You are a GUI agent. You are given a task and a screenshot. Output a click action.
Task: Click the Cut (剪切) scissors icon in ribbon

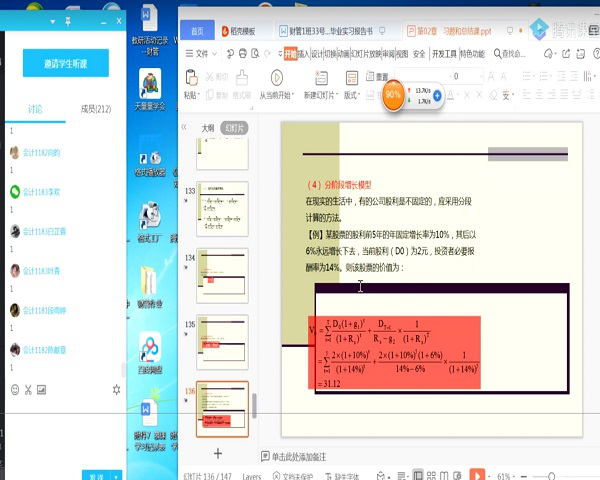point(210,77)
